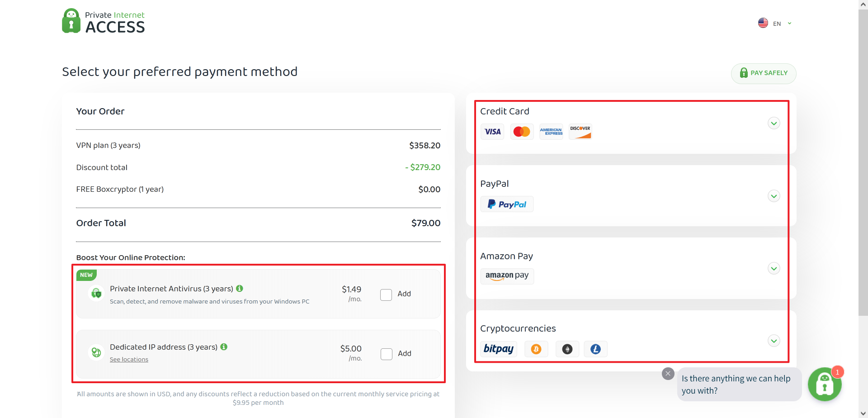Click the PayPal logo button
This screenshot has width=868, height=418.
click(x=507, y=204)
